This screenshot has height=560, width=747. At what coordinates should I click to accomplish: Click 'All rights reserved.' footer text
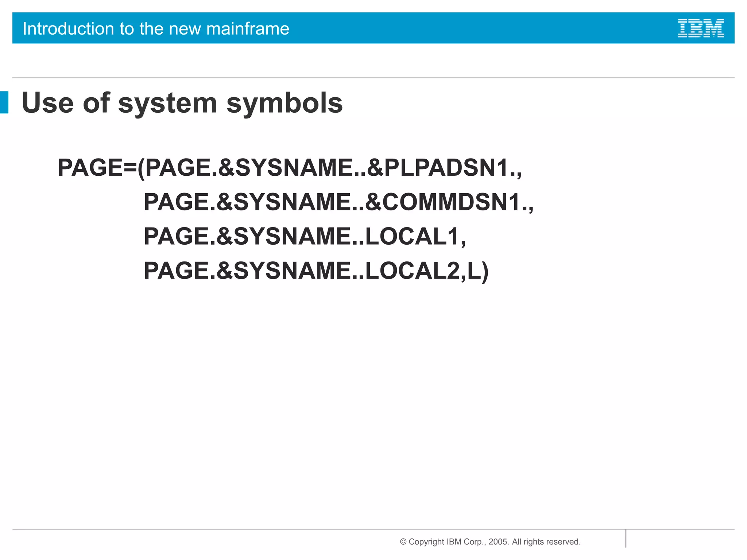click(x=546, y=542)
